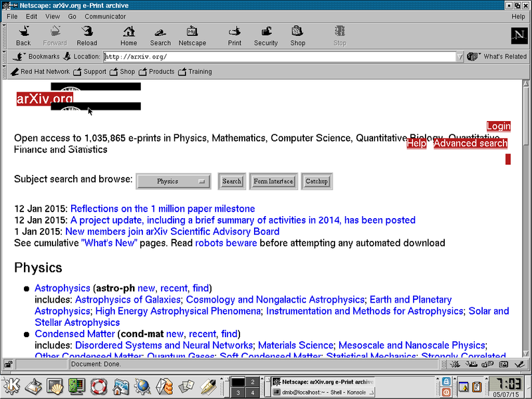Open the Help menu in the menu bar

[x=518, y=16]
